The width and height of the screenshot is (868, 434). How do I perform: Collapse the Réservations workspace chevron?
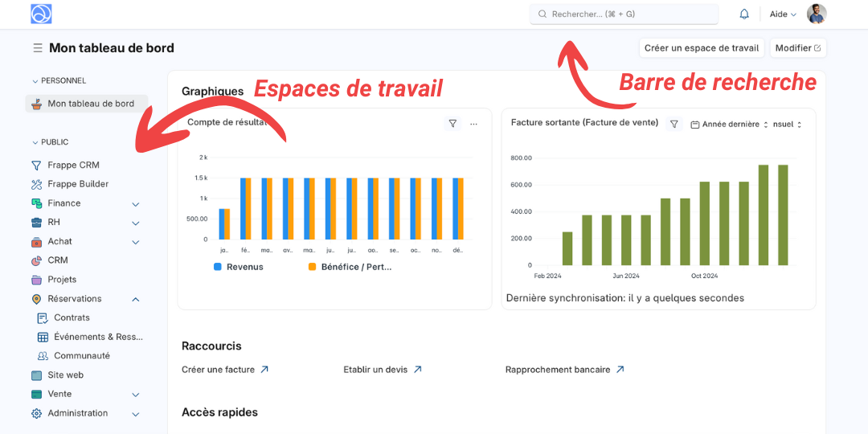pyautogui.click(x=136, y=300)
